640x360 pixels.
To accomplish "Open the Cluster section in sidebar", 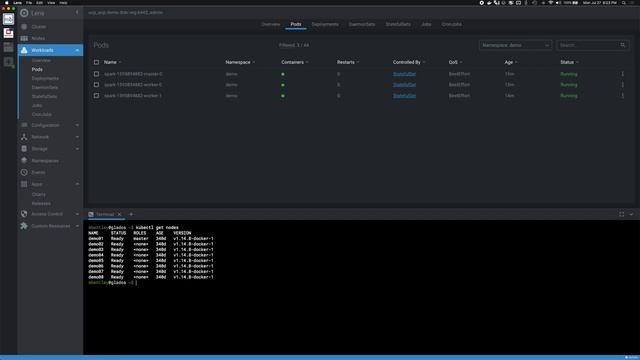I will [39, 27].
